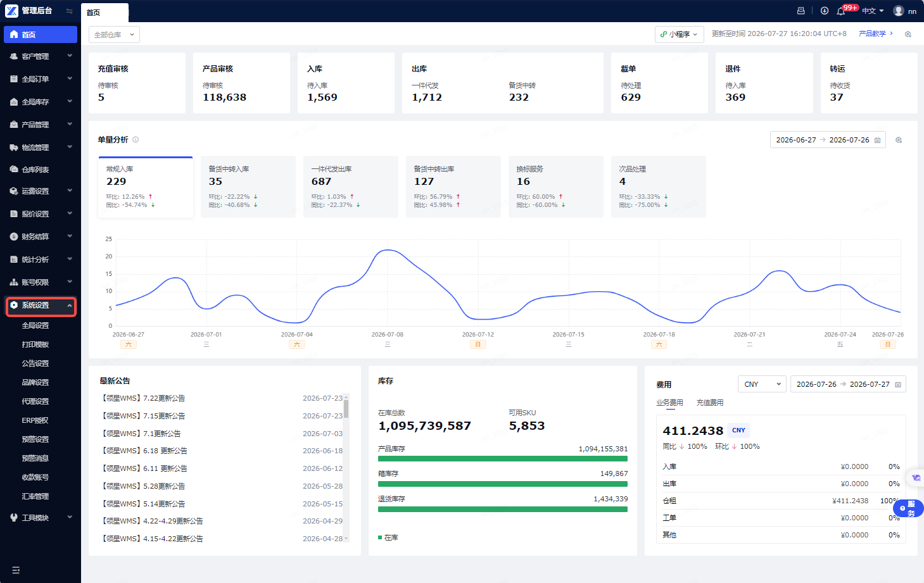Image resolution: width=924 pixels, height=583 pixels.
Task: Collapse sidebar using the toggle icon beside 管理后台
Action: click(69, 11)
